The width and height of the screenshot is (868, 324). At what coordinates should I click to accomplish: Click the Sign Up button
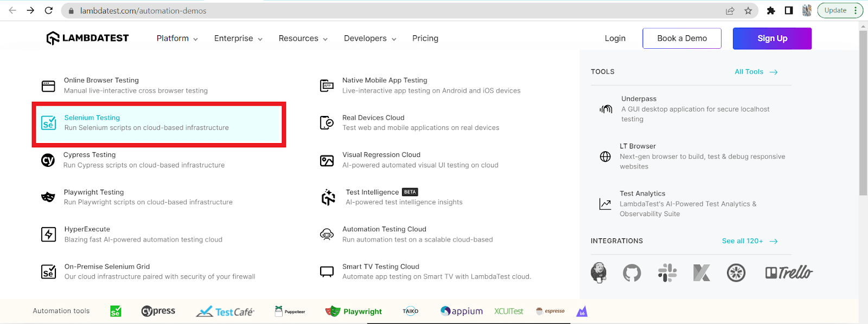click(772, 38)
